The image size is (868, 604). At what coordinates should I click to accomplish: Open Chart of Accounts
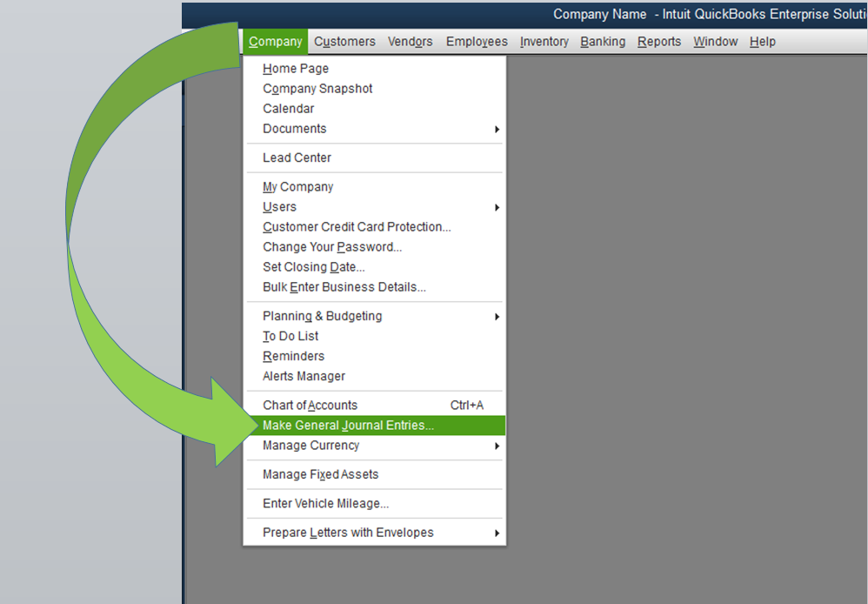(x=310, y=406)
